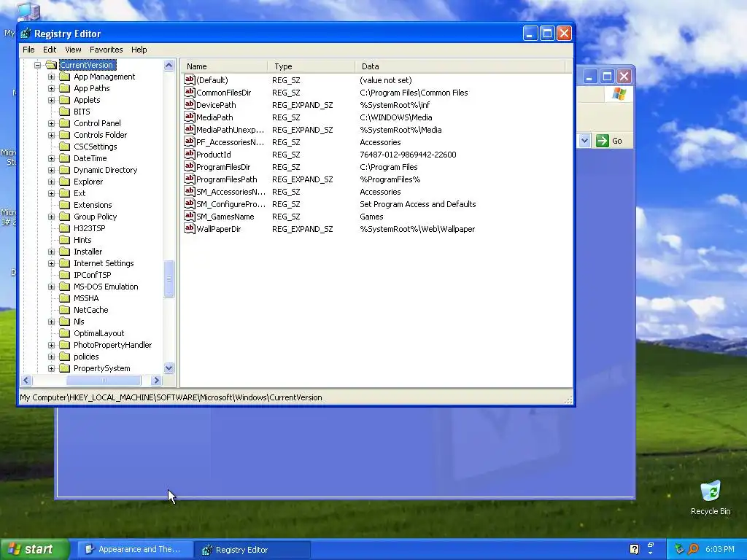Expand the policies key
The width and height of the screenshot is (747, 560).
52,357
